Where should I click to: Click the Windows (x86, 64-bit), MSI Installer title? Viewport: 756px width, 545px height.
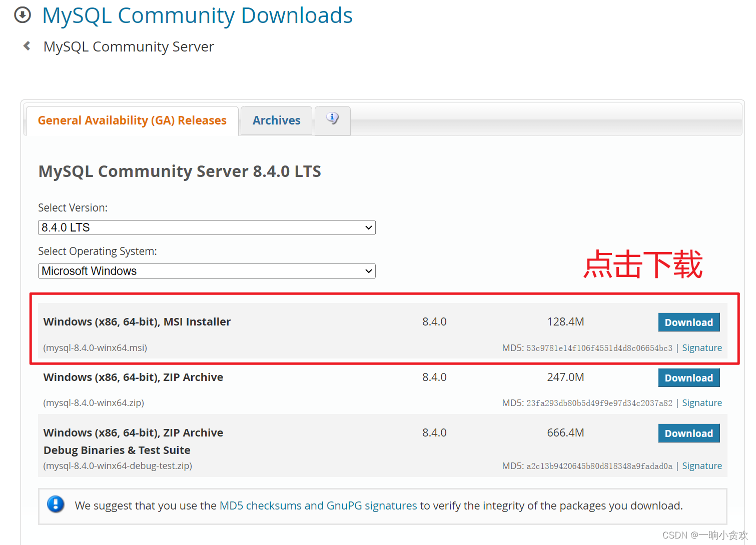(137, 321)
